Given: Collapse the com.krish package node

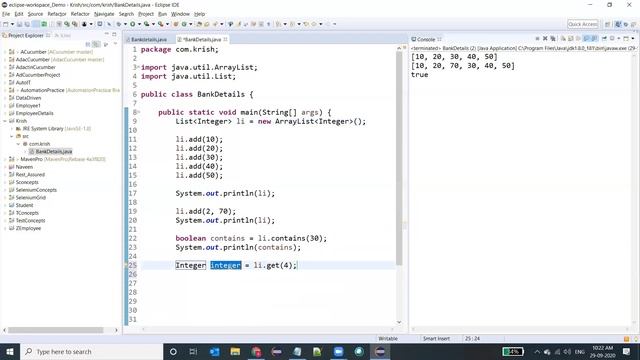Looking at the screenshot, I should click(18, 144).
